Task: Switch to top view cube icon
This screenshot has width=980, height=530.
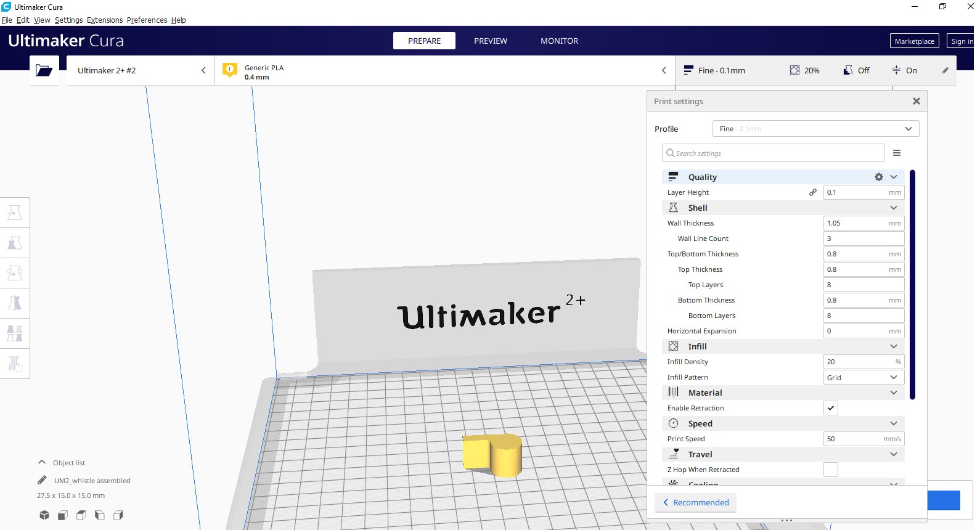Action: tap(81, 515)
